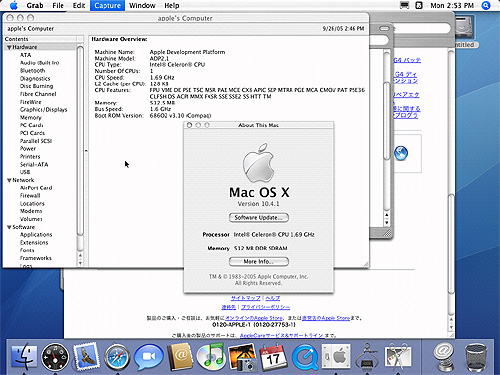
Task: Open the File menu
Action: 58,5
